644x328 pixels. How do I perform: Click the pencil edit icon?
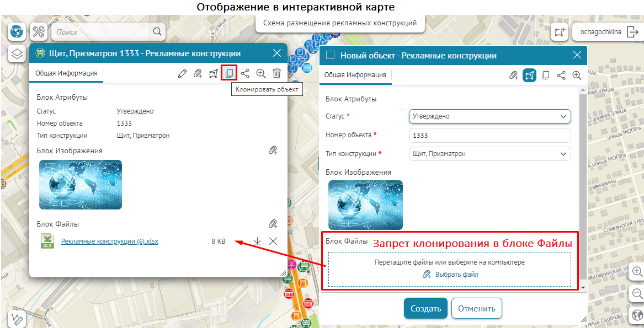click(x=182, y=73)
